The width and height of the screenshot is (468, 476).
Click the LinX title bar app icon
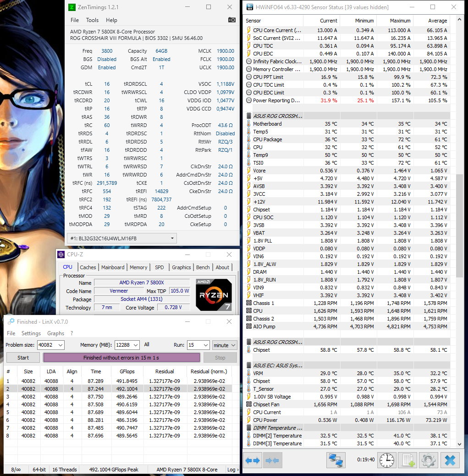[x=11, y=321]
